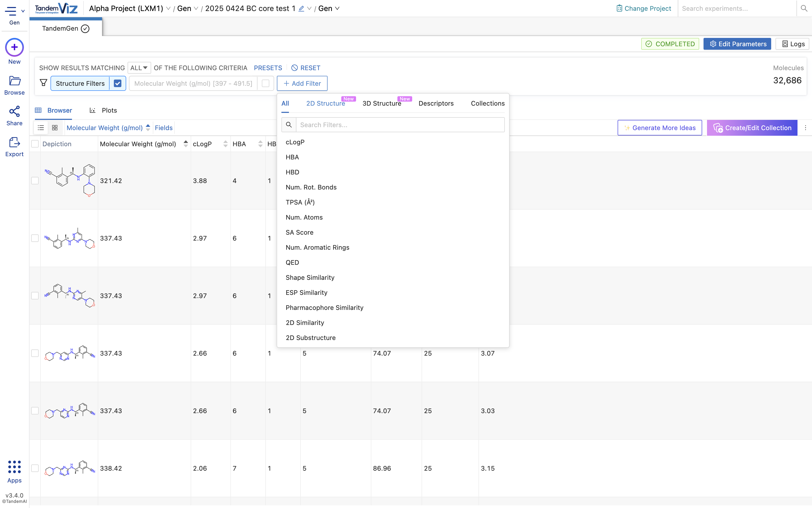Check the row with SA score 3.03

click(x=35, y=411)
